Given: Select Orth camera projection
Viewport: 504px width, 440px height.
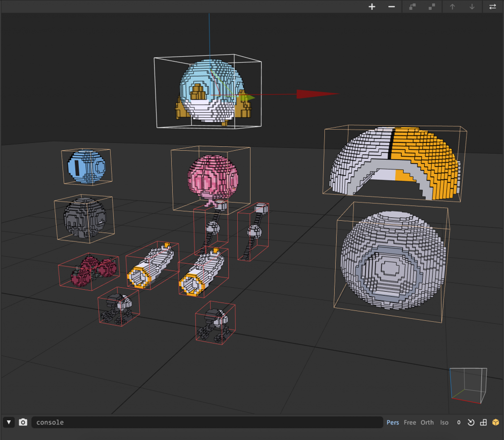Looking at the screenshot, I should point(427,422).
